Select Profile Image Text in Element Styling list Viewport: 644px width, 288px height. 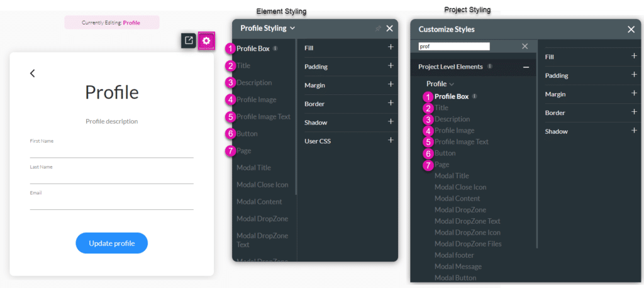pyautogui.click(x=264, y=116)
